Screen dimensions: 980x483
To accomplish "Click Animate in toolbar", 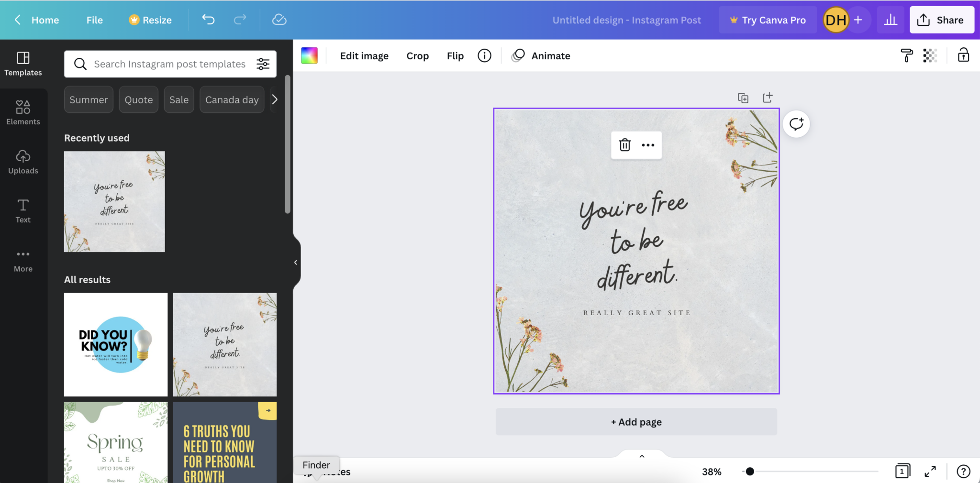I will tap(541, 56).
